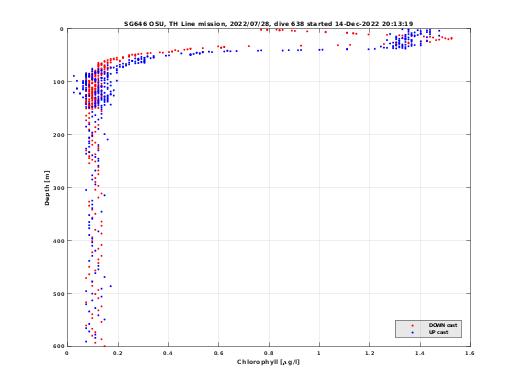Click the 0.4 tick on chlorophyll axis
The height and width of the screenshot is (390, 520).
point(168,353)
